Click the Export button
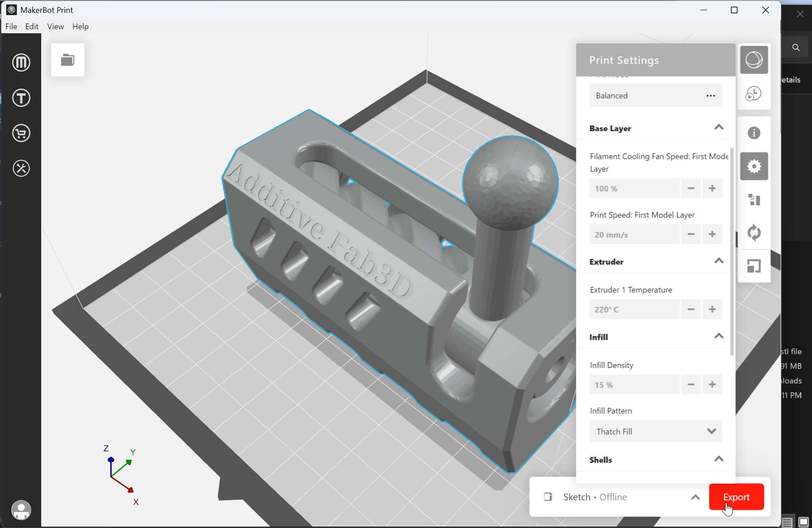The image size is (812, 528). [x=736, y=497]
